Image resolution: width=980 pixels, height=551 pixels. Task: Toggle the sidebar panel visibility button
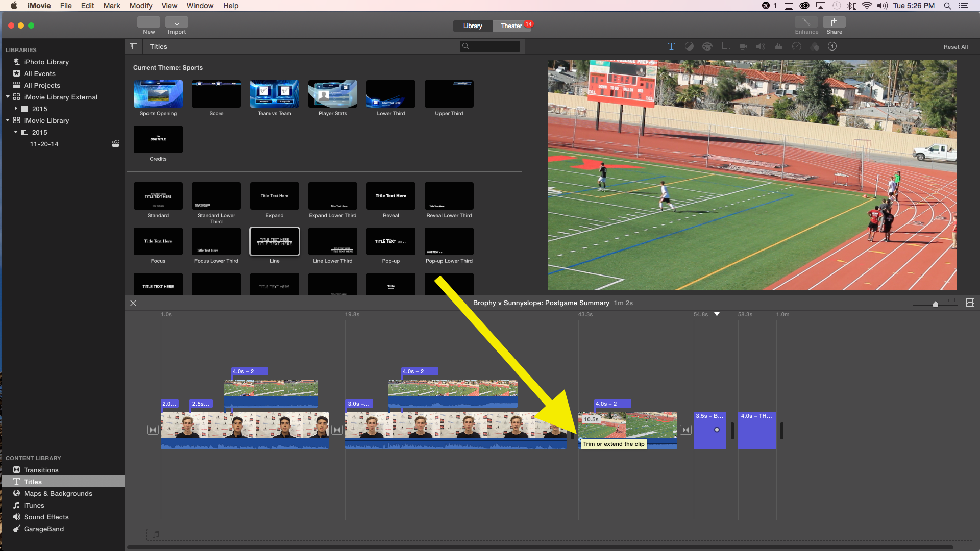(x=133, y=46)
